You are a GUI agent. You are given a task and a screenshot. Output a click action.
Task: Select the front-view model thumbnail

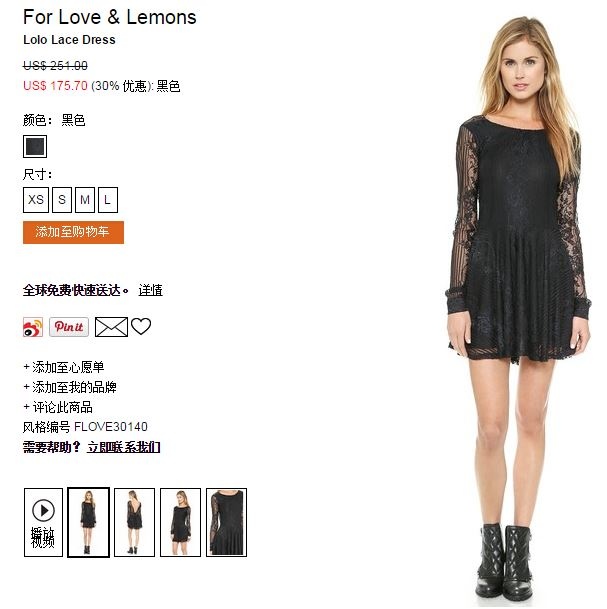89,522
